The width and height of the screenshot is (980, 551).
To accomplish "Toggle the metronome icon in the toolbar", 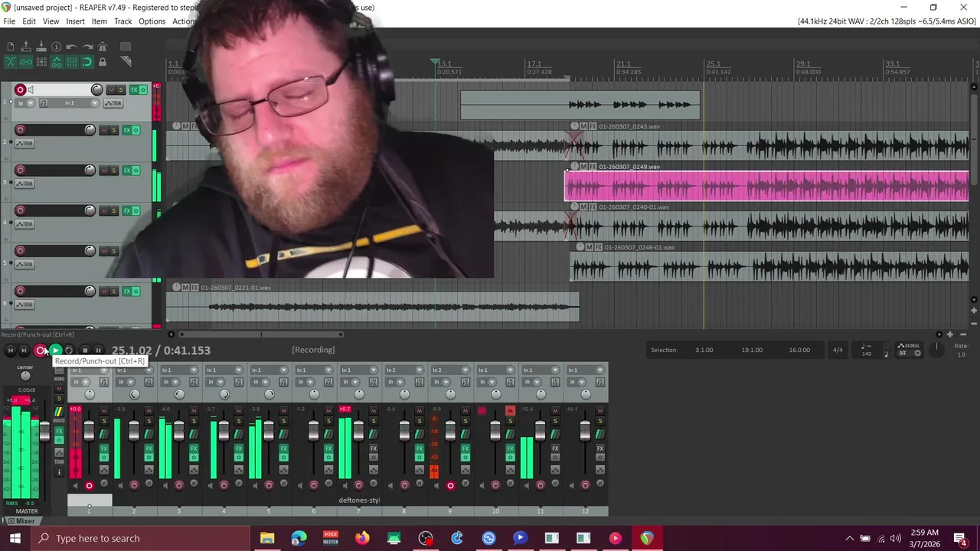I will click(103, 47).
